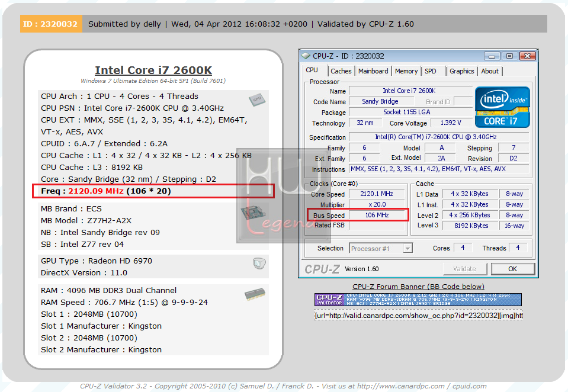Click the Bus Speed value 106 MHz
This screenshot has width=568, height=392.
[x=377, y=215]
